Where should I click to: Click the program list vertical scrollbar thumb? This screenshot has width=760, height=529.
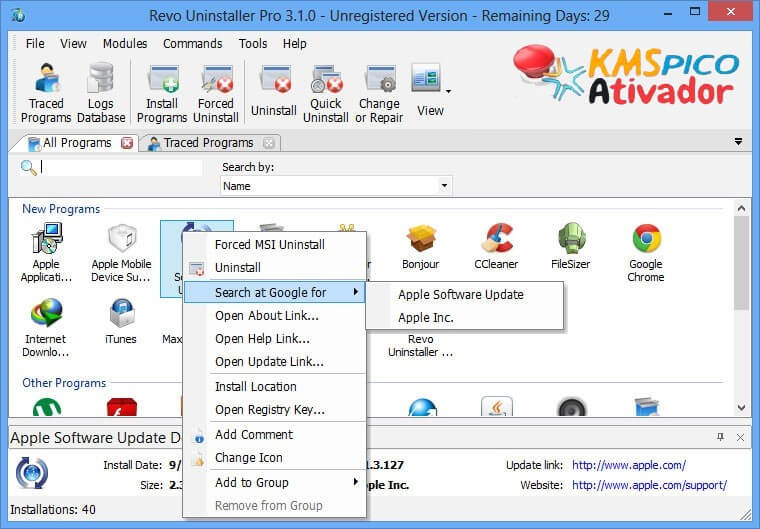point(741,263)
